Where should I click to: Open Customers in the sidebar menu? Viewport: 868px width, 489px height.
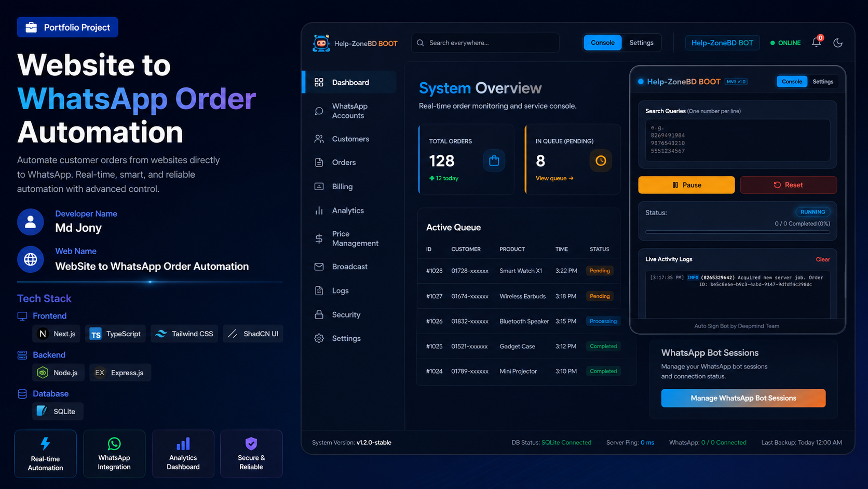tap(349, 139)
